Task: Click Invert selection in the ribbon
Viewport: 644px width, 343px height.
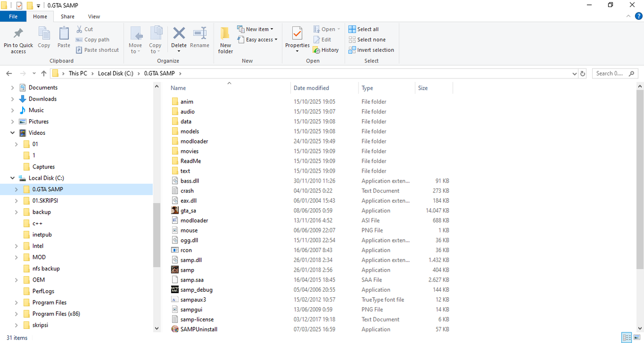Action: 371,50
